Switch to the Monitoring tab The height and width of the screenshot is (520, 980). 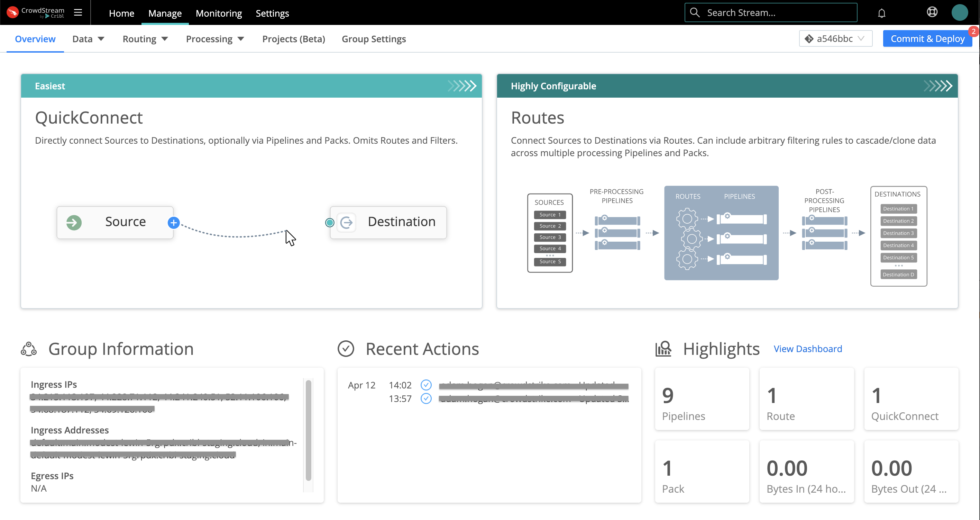tap(218, 13)
